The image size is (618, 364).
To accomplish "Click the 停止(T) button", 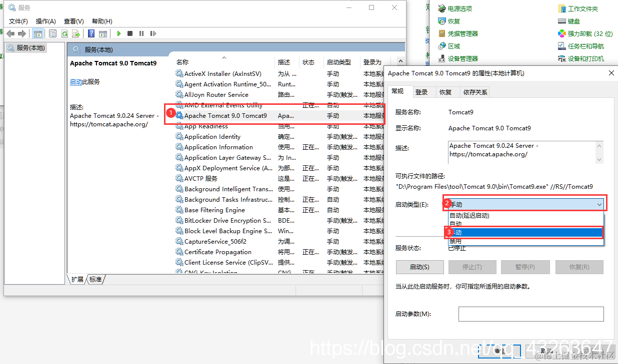I will (472, 267).
